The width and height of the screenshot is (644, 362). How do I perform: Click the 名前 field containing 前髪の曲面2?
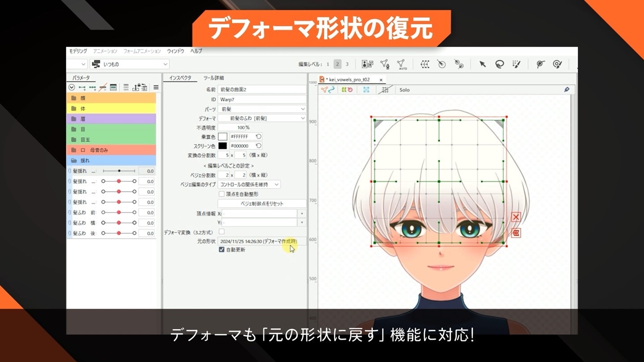[x=262, y=89]
